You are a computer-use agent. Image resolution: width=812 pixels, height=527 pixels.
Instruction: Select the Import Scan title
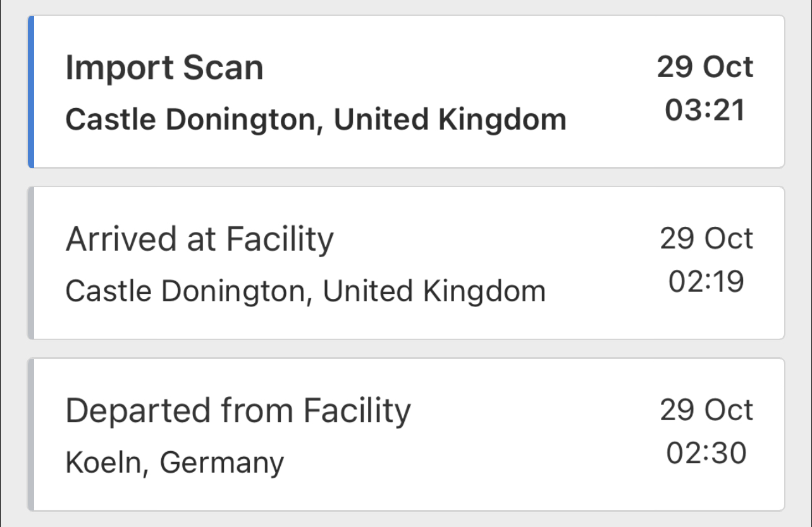pyautogui.click(x=164, y=68)
